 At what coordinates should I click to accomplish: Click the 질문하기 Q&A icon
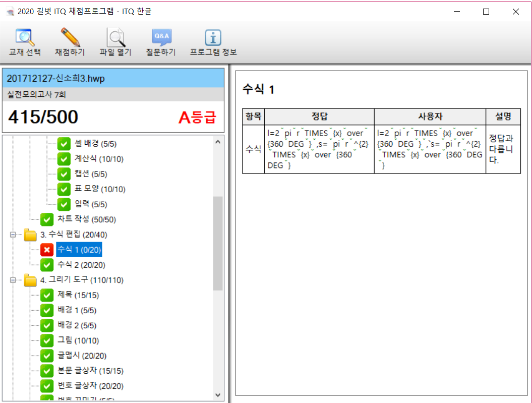(x=161, y=38)
